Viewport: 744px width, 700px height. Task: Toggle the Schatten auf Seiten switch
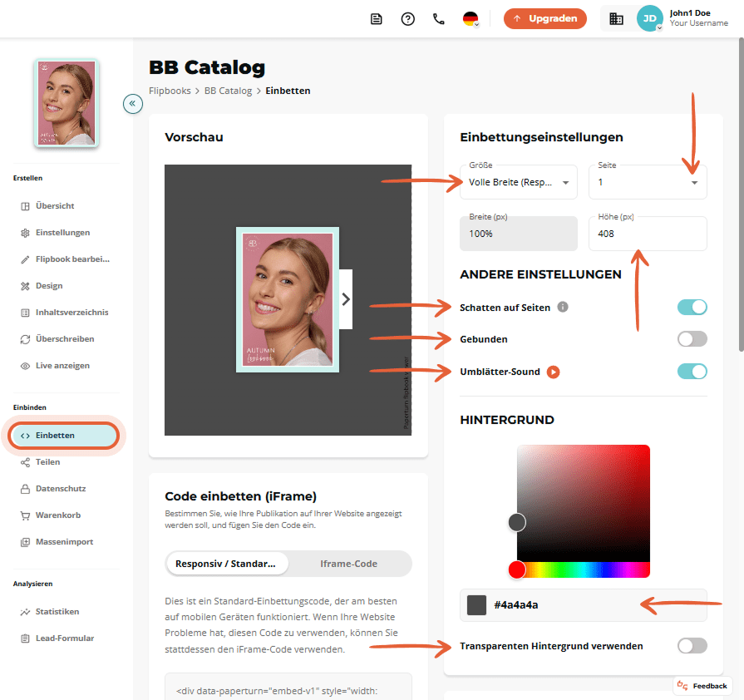point(692,307)
